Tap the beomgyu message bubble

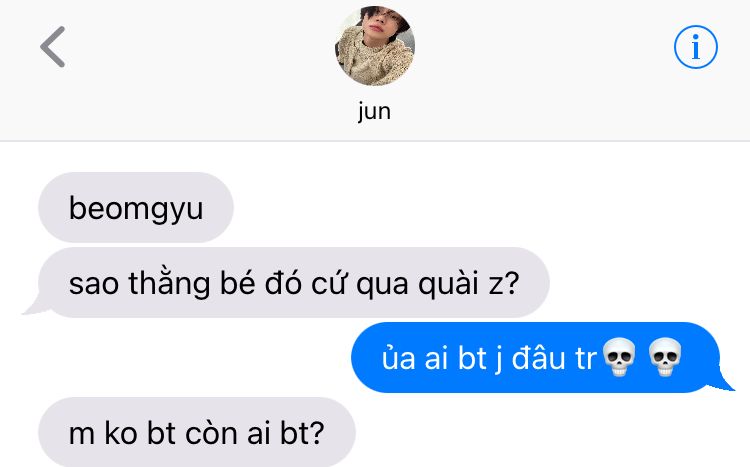[x=136, y=207]
